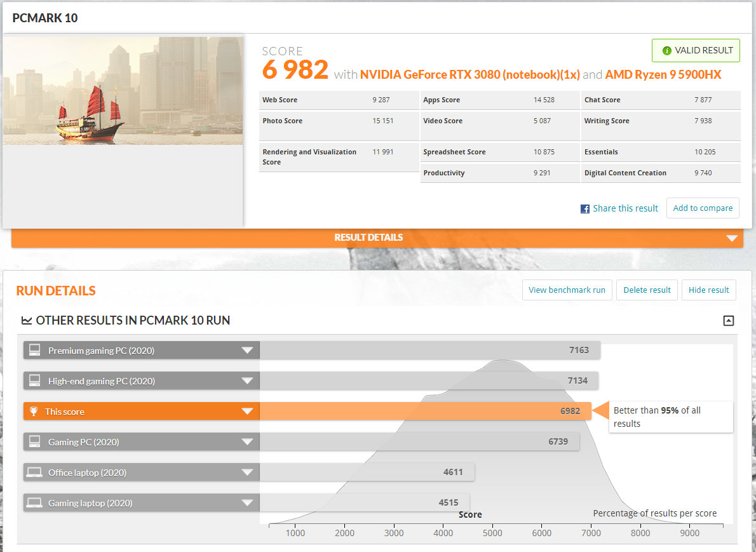Expand the Office laptop (2020) dropdown arrow

(247, 472)
